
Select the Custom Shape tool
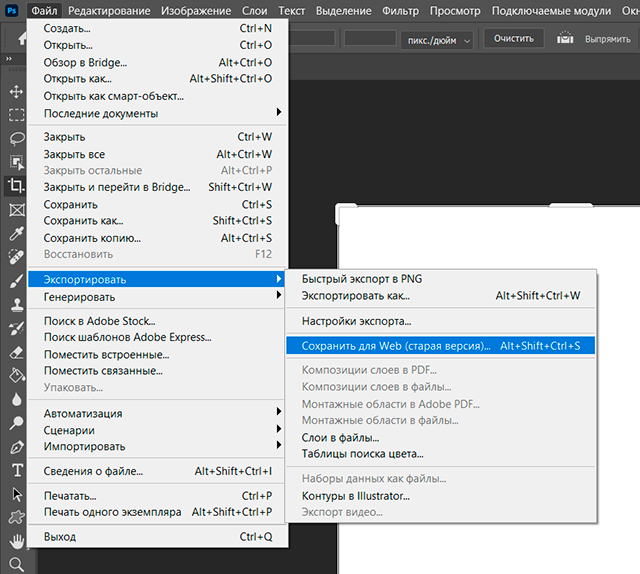click(x=16, y=518)
